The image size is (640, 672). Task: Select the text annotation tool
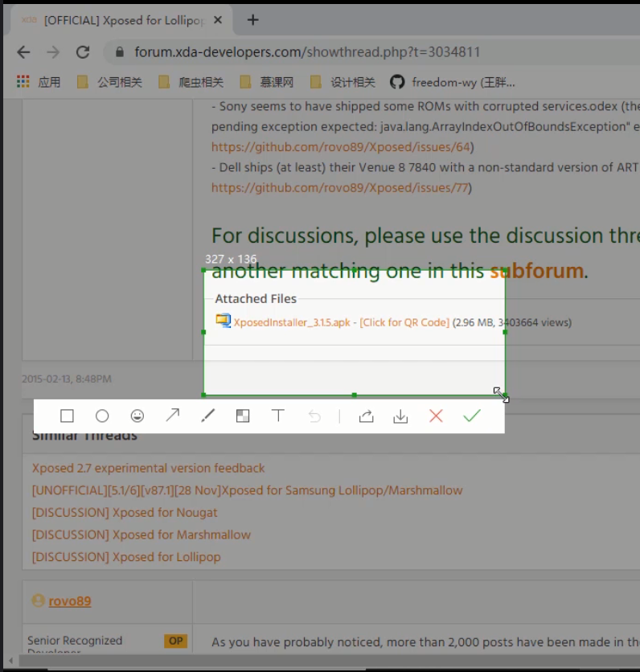[278, 416]
